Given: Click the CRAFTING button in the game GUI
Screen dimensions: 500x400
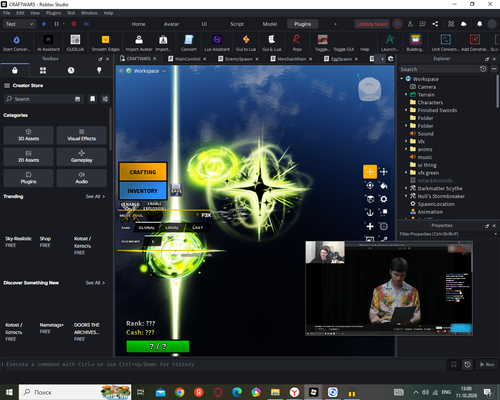Looking at the screenshot, I should coord(143,172).
